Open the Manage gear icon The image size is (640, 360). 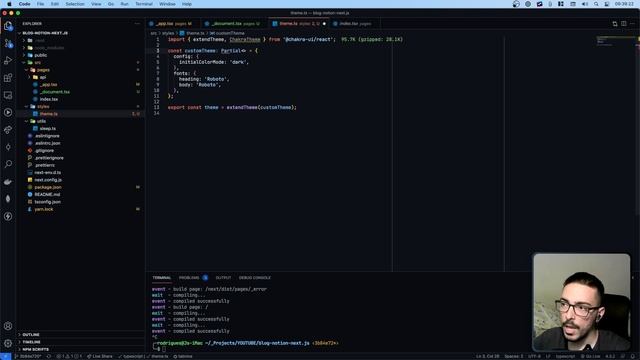pos(8,343)
